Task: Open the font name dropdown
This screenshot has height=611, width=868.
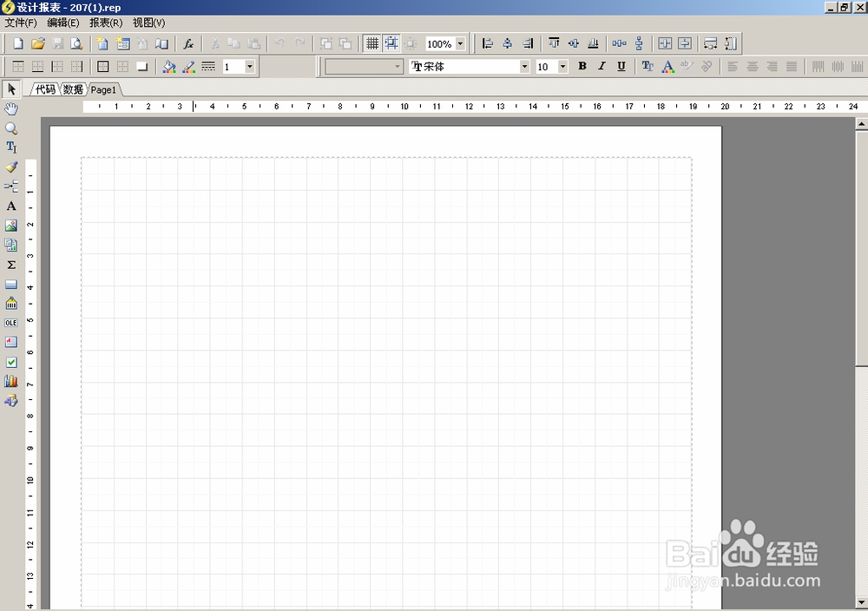Action: 525,67
